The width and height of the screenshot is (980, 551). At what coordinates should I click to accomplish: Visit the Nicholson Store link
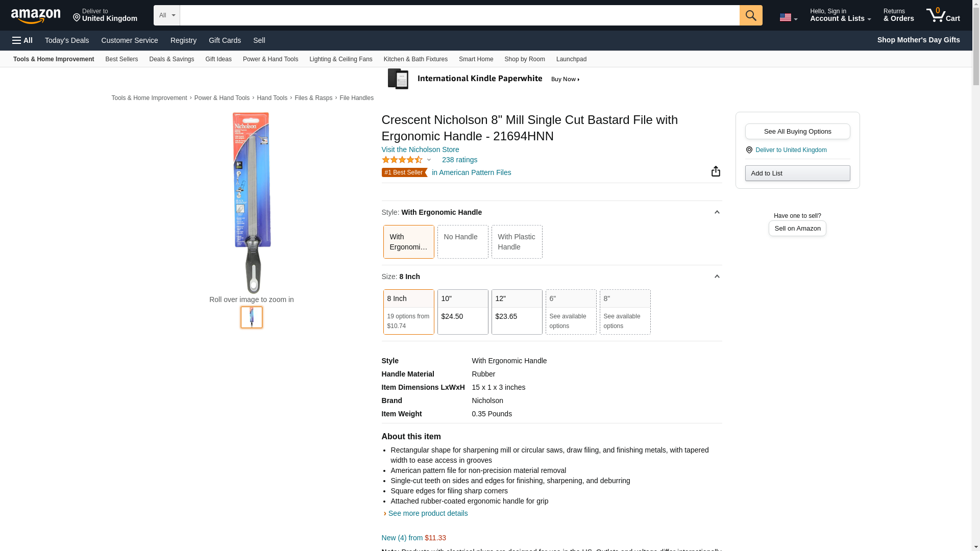(x=420, y=149)
